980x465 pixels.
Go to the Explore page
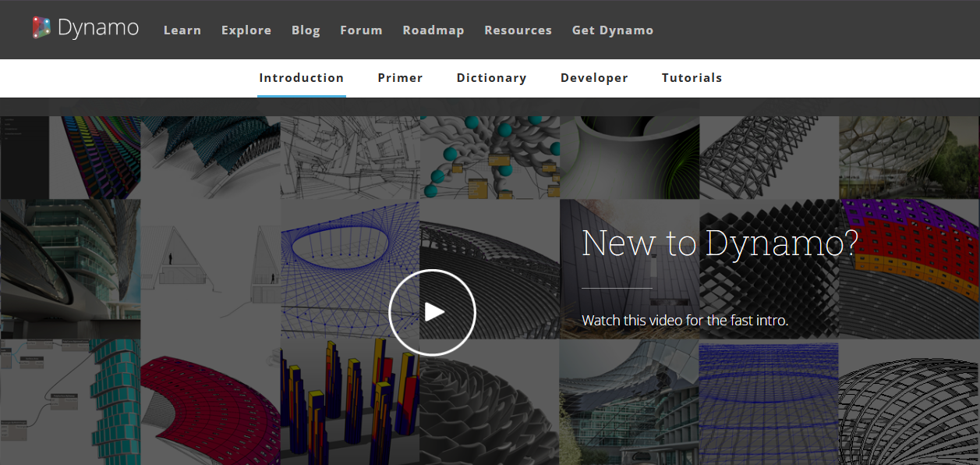[x=246, y=30]
